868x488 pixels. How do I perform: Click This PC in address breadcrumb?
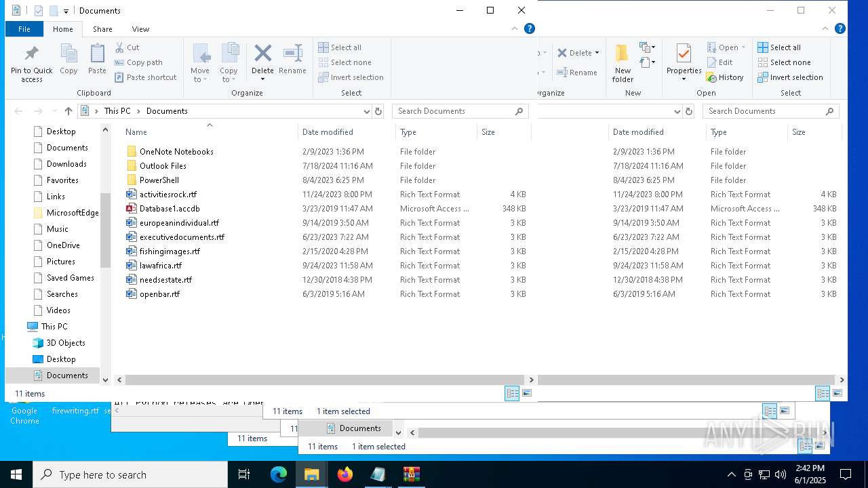coord(117,111)
